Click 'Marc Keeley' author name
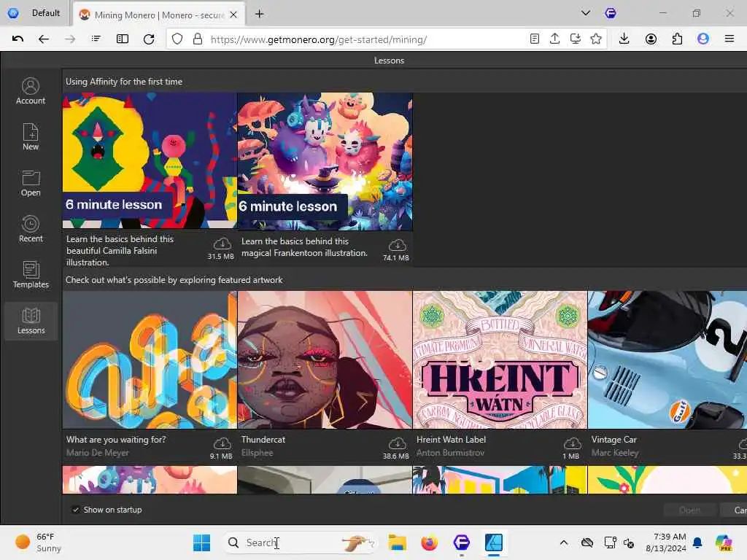Viewport: 747px width, 560px height. click(x=614, y=453)
